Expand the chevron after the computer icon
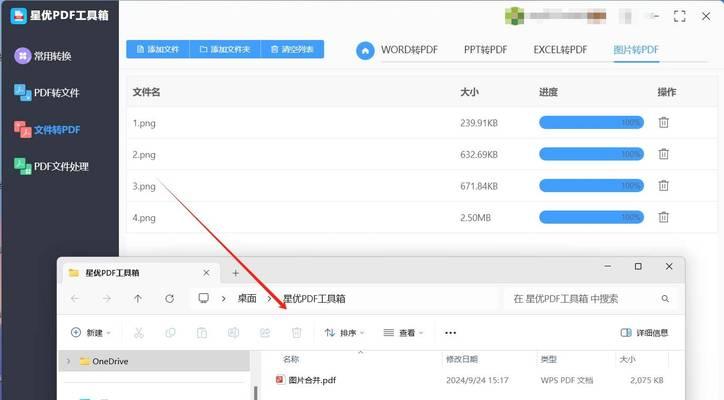This screenshot has width=724, height=400. [223, 299]
